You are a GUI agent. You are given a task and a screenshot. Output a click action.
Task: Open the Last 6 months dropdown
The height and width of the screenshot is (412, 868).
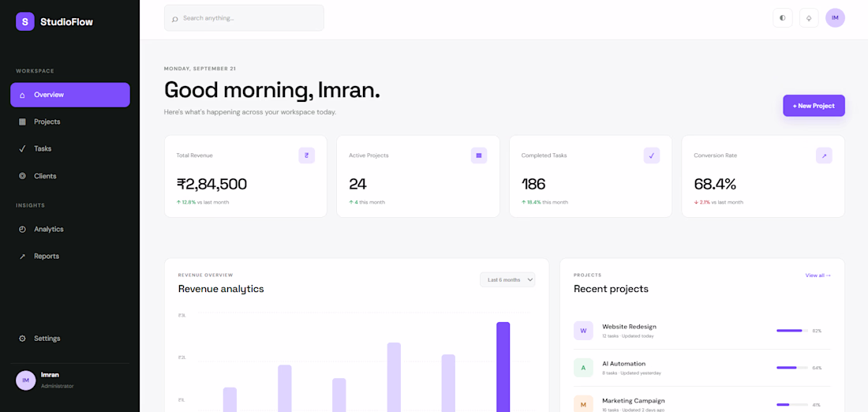pos(507,279)
